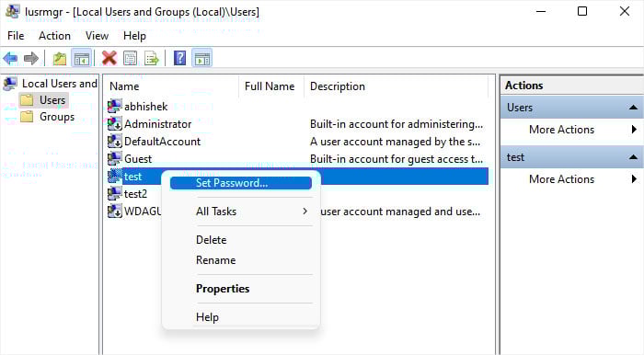Click the Administrator user account icon

pos(115,124)
